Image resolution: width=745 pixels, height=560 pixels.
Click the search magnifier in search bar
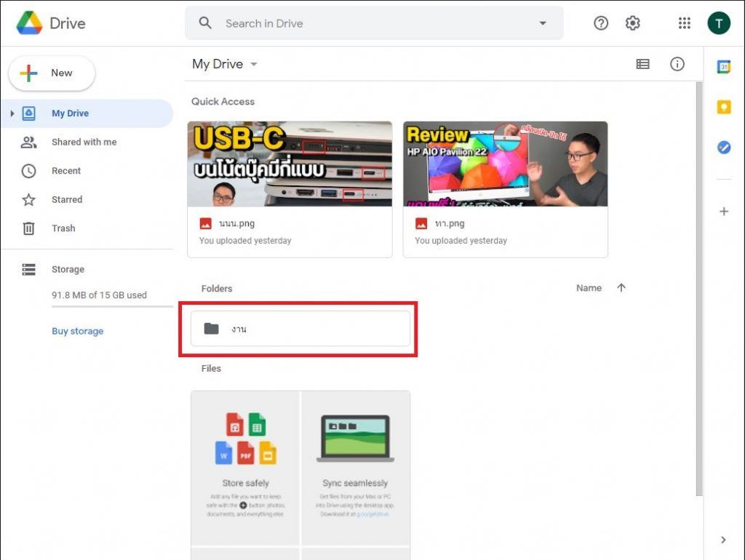204,23
